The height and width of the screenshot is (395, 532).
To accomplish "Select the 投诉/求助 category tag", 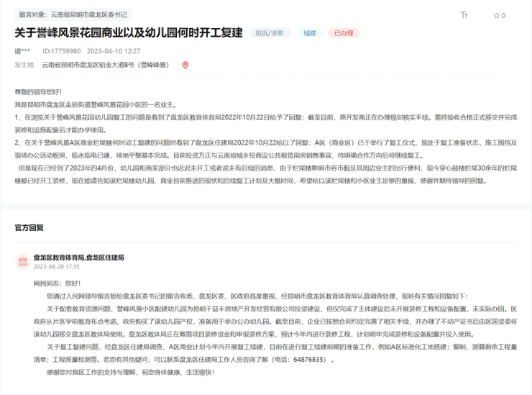I will (x=270, y=33).
